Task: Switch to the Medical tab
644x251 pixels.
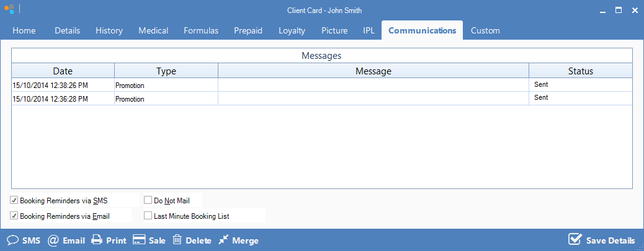Action: [x=153, y=30]
